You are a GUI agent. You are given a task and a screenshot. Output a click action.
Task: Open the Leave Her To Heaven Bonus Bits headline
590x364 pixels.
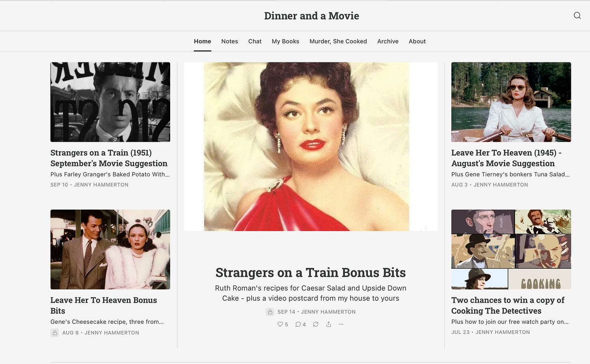(103, 305)
